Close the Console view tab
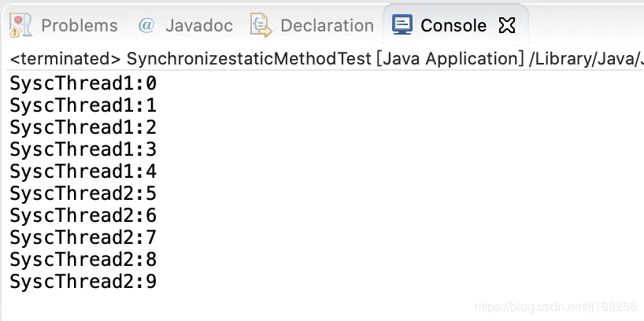The image size is (644, 321). coord(507,26)
